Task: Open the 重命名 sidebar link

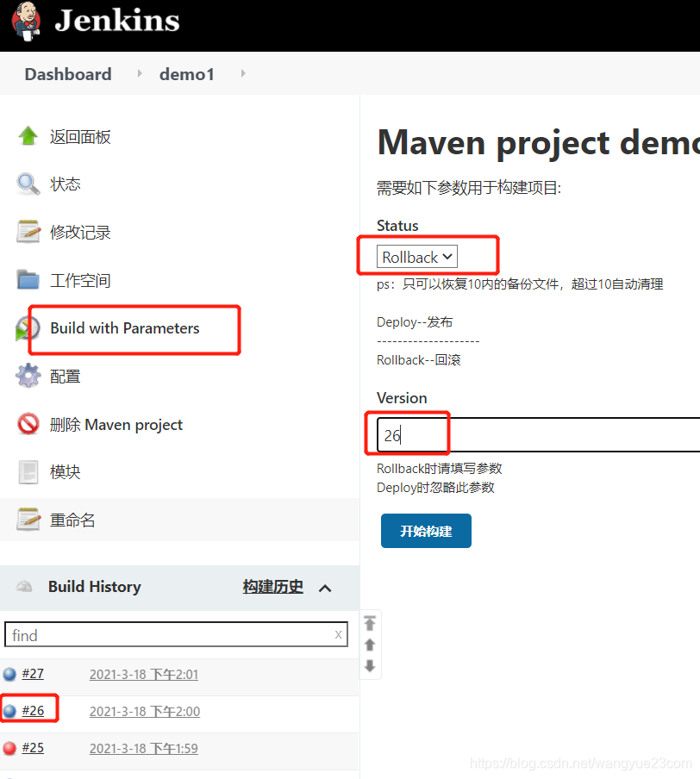Action: pyautogui.click(x=72, y=520)
